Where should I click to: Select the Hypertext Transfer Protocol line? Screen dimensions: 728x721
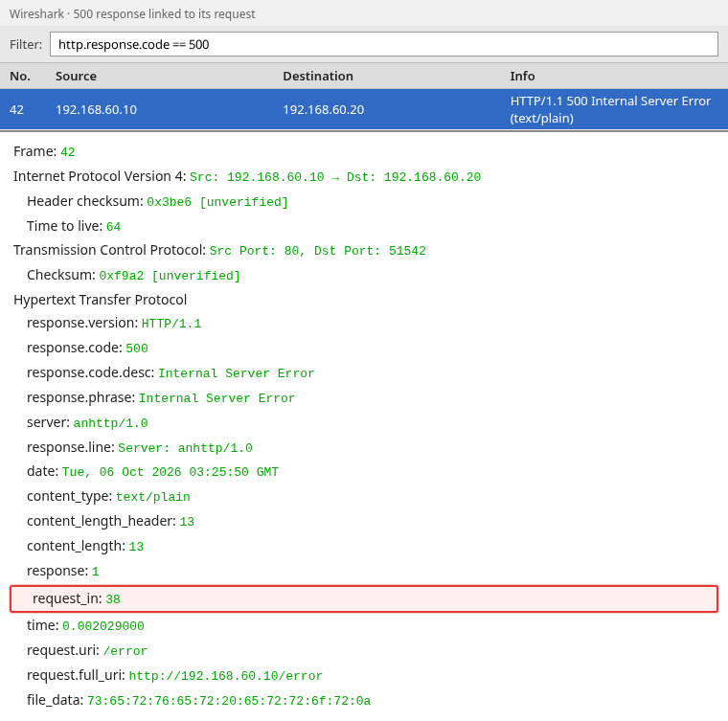tap(101, 300)
